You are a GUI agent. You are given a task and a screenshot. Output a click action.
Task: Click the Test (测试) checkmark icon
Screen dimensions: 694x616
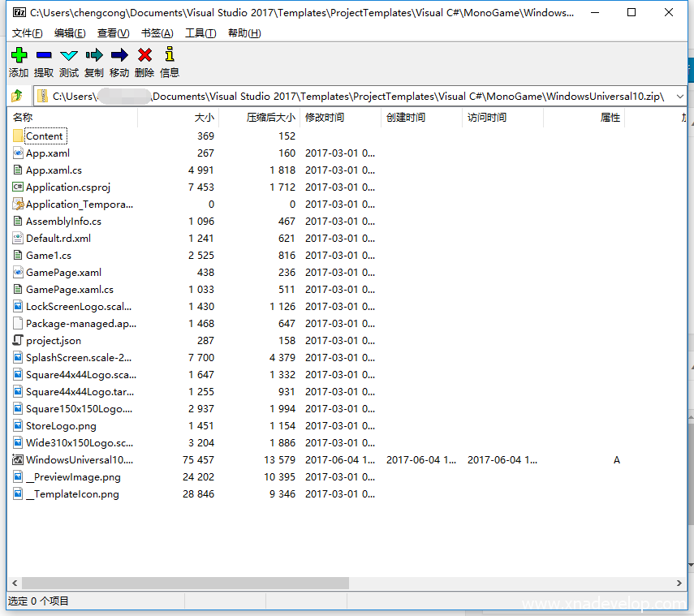69,55
